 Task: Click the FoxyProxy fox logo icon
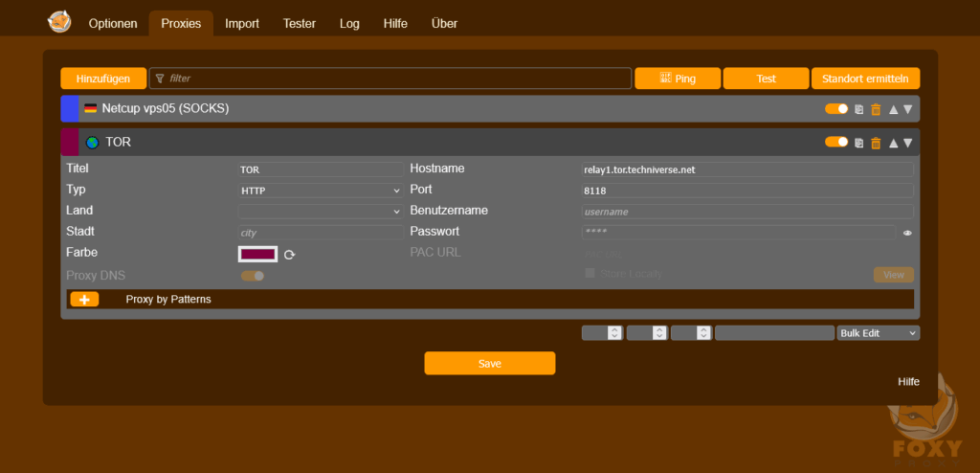click(59, 22)
